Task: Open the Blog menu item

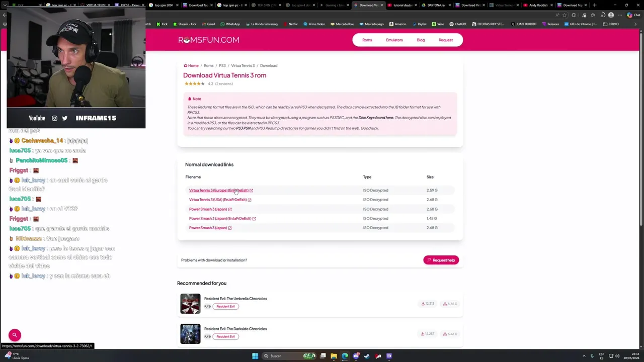Action: point(421,40)
